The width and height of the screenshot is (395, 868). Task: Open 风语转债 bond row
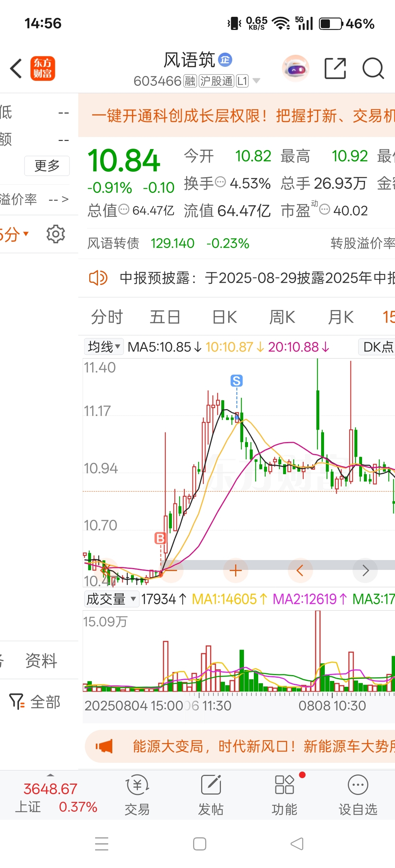tap(237, 243)
